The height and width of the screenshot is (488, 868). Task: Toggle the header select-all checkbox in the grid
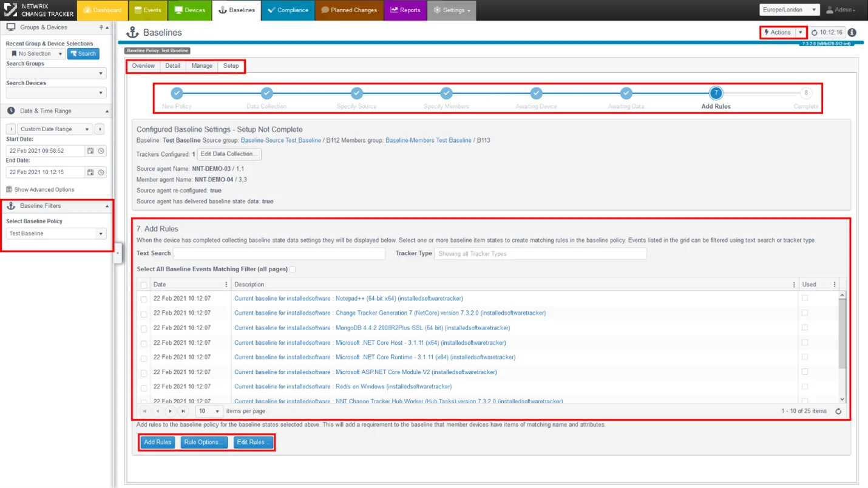click(144, 285)
